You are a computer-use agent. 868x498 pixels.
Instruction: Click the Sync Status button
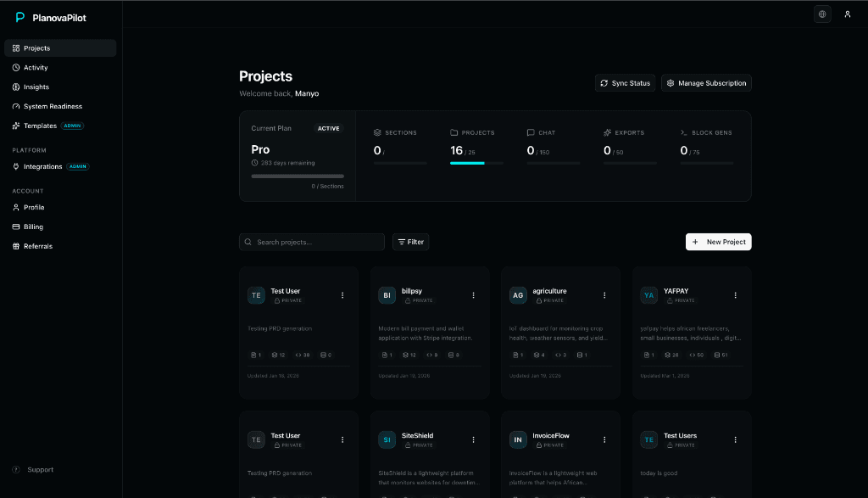[x=625, y=82]
